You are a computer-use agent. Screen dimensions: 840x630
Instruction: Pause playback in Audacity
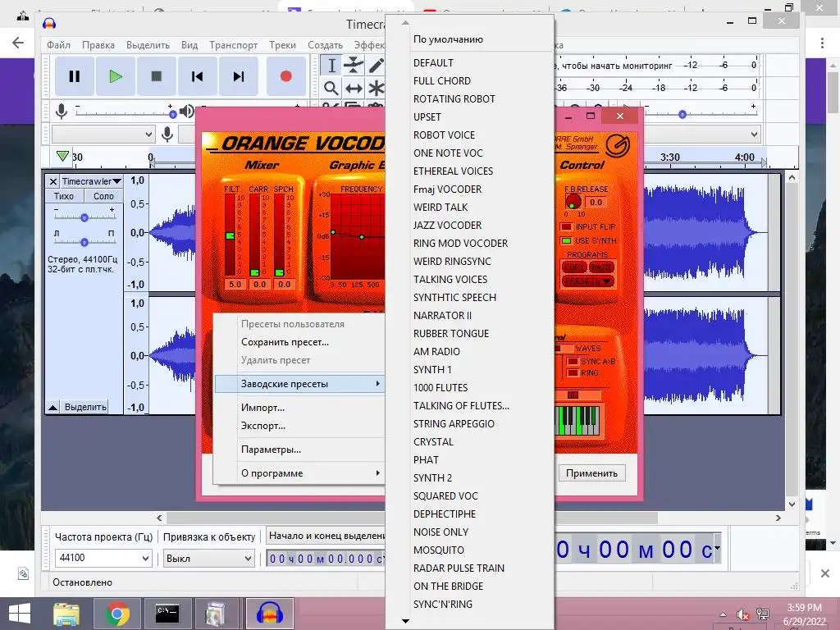click(x=75, y=76)
